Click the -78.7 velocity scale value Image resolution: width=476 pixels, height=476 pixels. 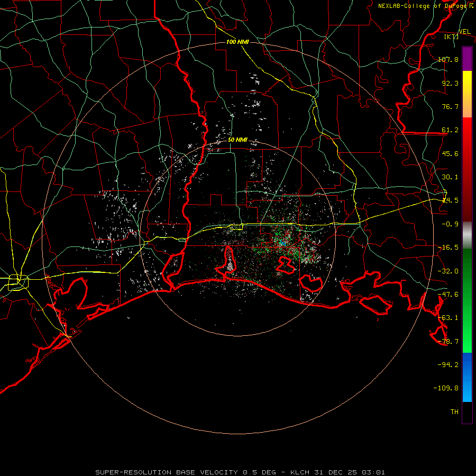coord(448,342)
